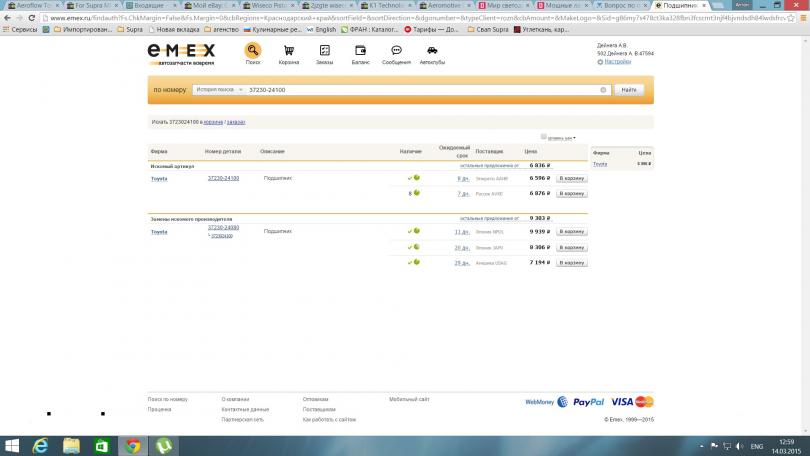Add the 8 306 ₽ offer to cart
Viewport: 810px width, 456px height.
571,247
